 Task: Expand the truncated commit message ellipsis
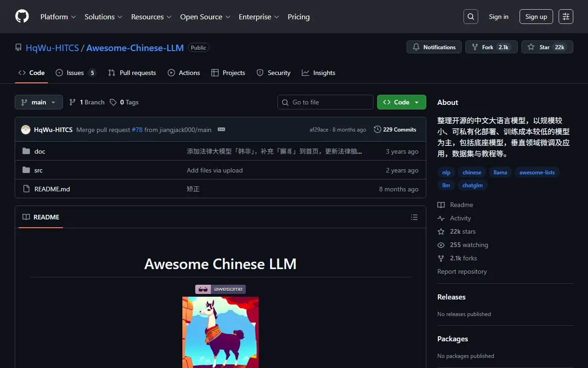(x=221, y=129)
